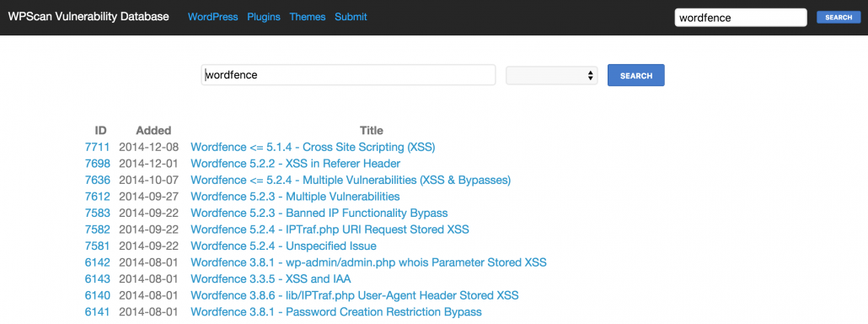Screen dimensions: 868x324
Task: Open the Plugins nav item
Action: click(264, 17)
